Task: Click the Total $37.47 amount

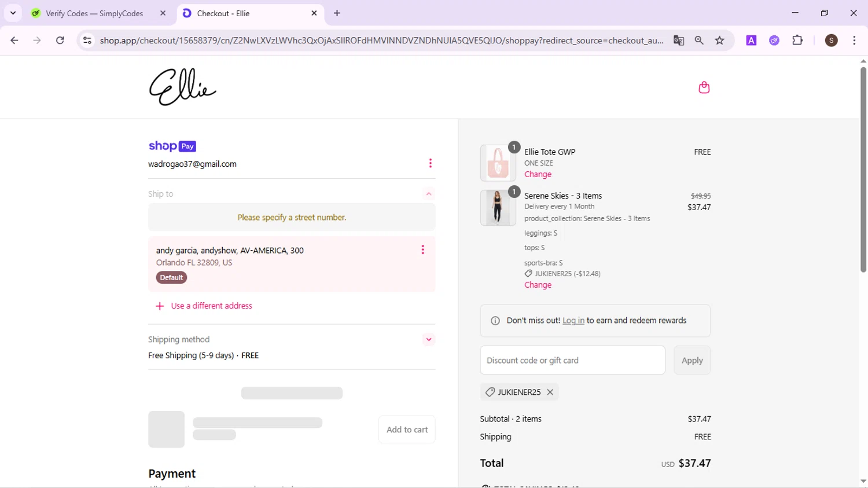Action: [x=694, y=463]
